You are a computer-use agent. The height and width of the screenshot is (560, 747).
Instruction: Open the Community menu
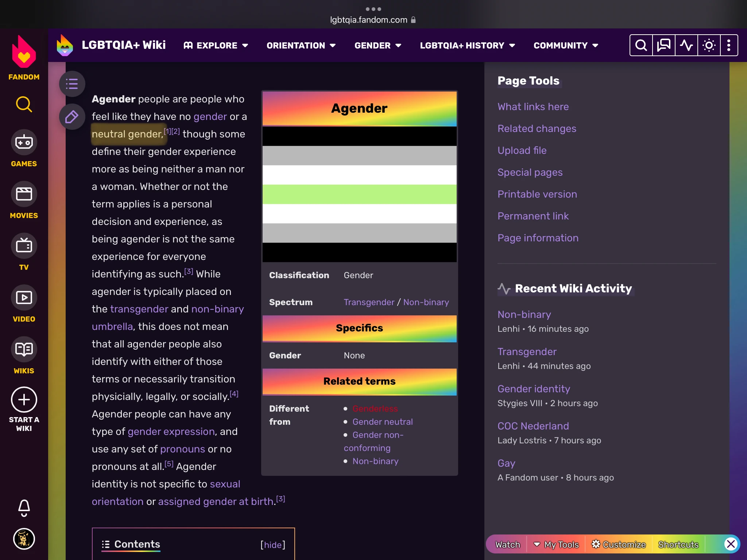(x=566, y=46)
